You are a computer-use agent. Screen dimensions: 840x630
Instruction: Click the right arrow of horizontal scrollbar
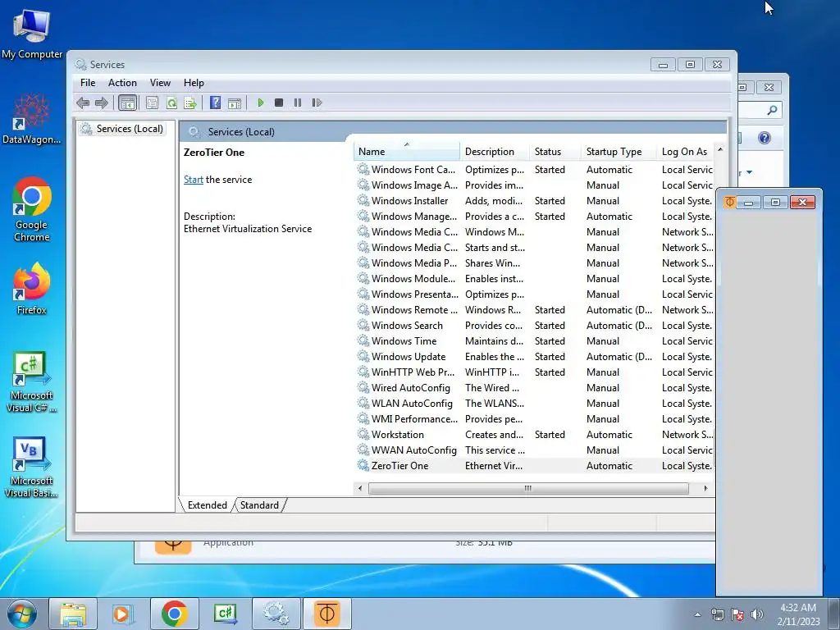click(x=705, y=488)
